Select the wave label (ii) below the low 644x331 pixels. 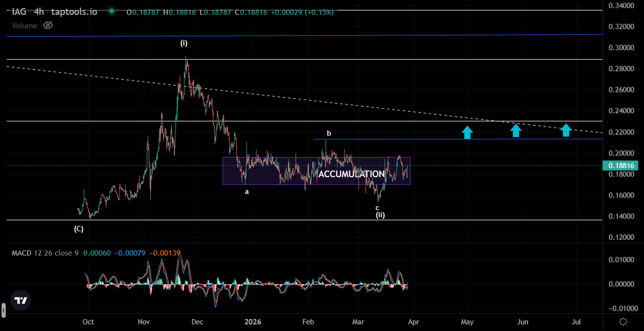[380, 215]
